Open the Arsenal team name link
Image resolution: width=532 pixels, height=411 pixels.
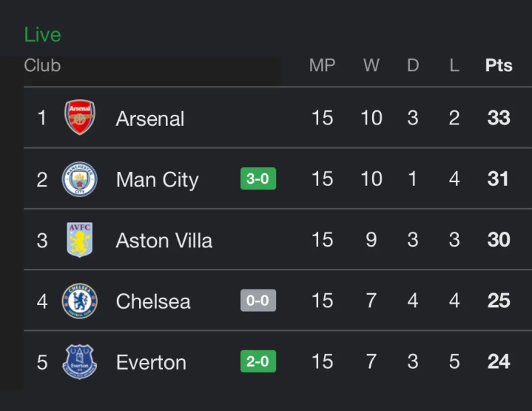pyautogui.click(x=150, y=118)
